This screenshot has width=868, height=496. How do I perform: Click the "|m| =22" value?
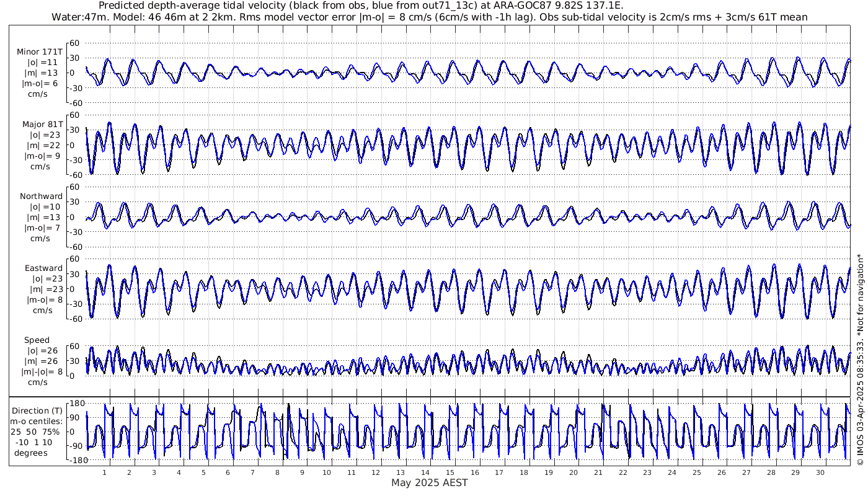(x=43, y=145)
